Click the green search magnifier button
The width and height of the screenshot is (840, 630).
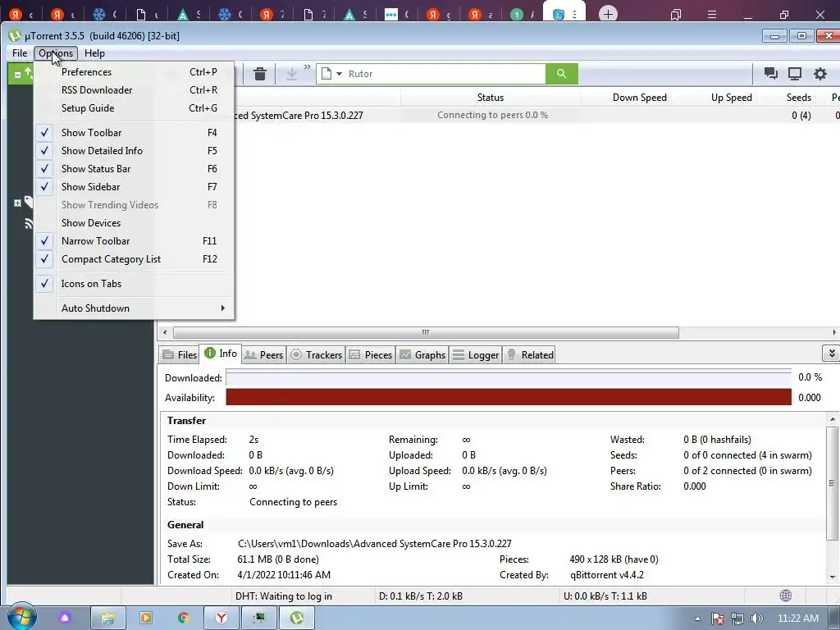[x=561, y=74]
